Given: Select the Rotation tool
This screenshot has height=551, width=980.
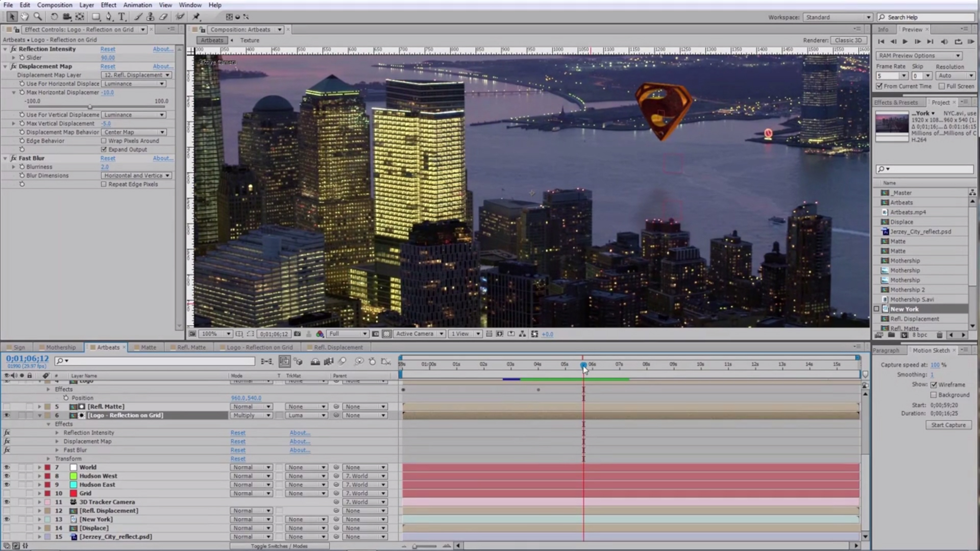Looking at the screenshot, I should [54, 17].
